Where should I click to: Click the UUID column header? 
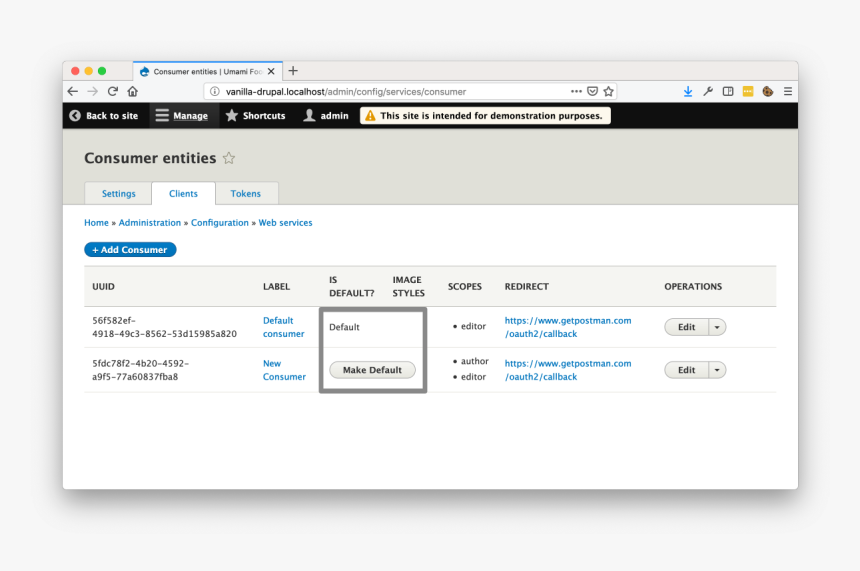point(104,286)
